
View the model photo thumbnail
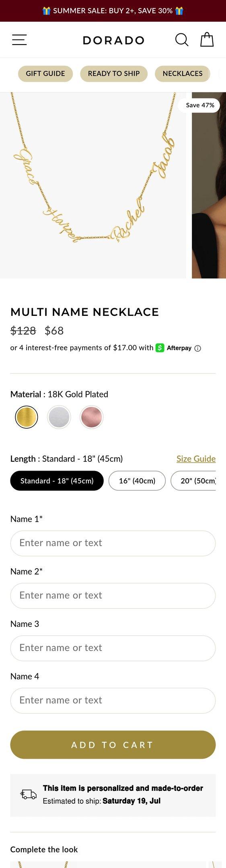pyautogui.click(x=209, y=185)
